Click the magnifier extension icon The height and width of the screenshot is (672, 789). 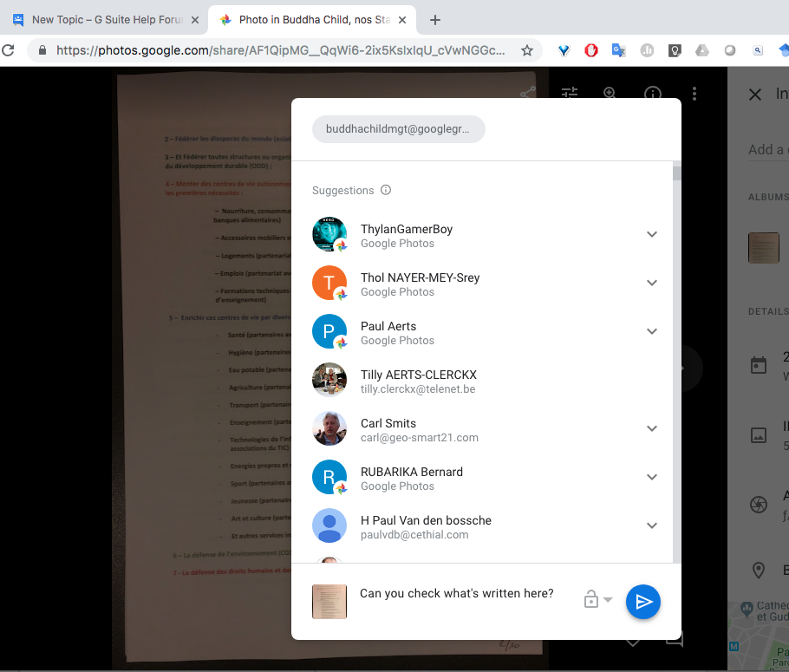(758, 50)
